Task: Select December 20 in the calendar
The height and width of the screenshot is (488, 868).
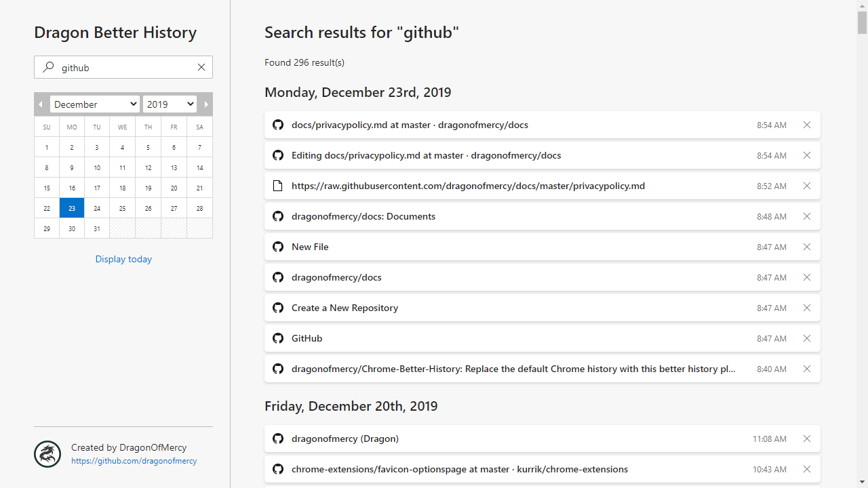Action: click(174, 188)
